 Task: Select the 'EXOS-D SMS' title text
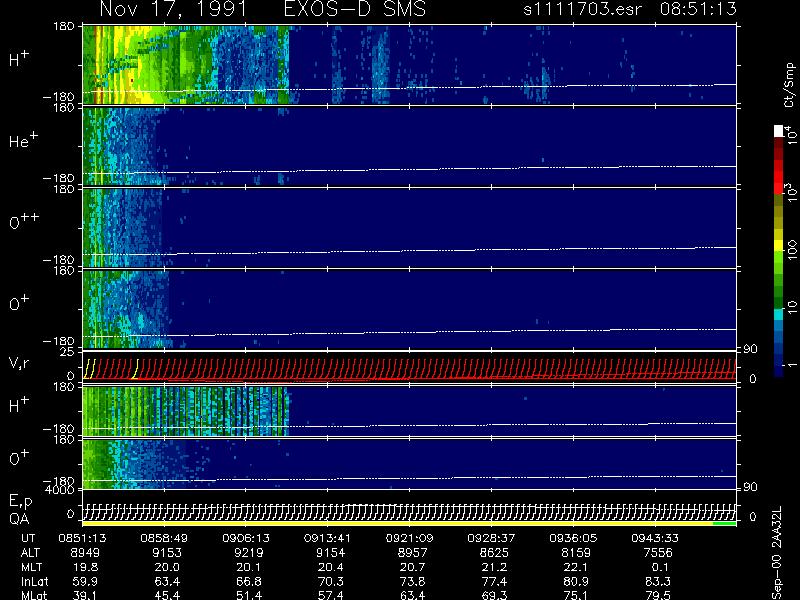(x=355, y=9)
